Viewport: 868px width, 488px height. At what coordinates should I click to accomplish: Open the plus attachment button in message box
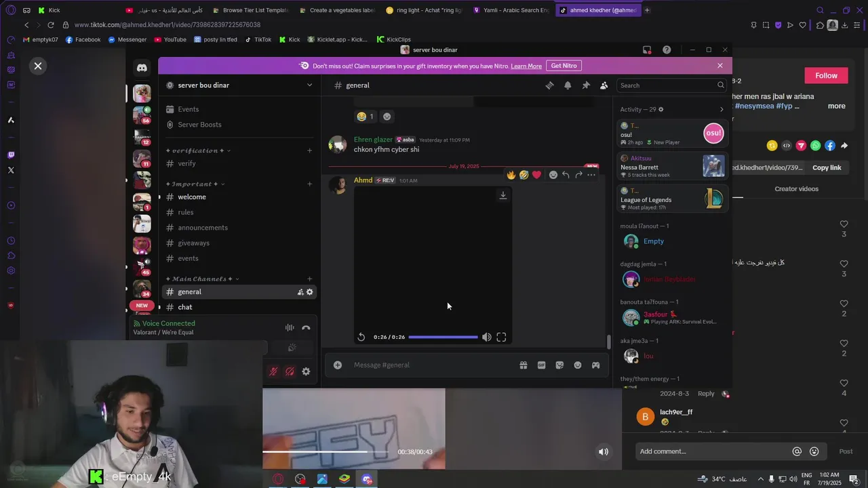click(x=337, y=365)
